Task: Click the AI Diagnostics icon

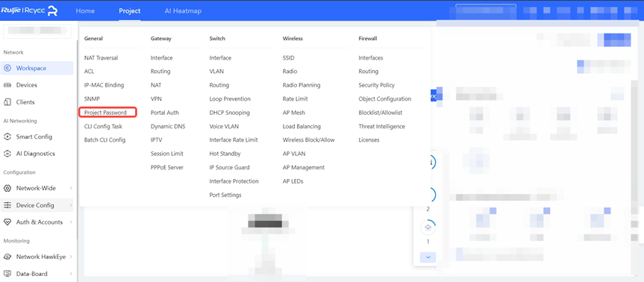Action: coord(7,154)
